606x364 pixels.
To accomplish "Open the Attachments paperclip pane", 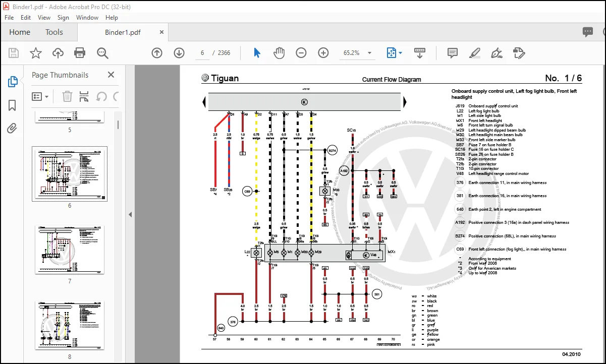I will click(13, 128).
